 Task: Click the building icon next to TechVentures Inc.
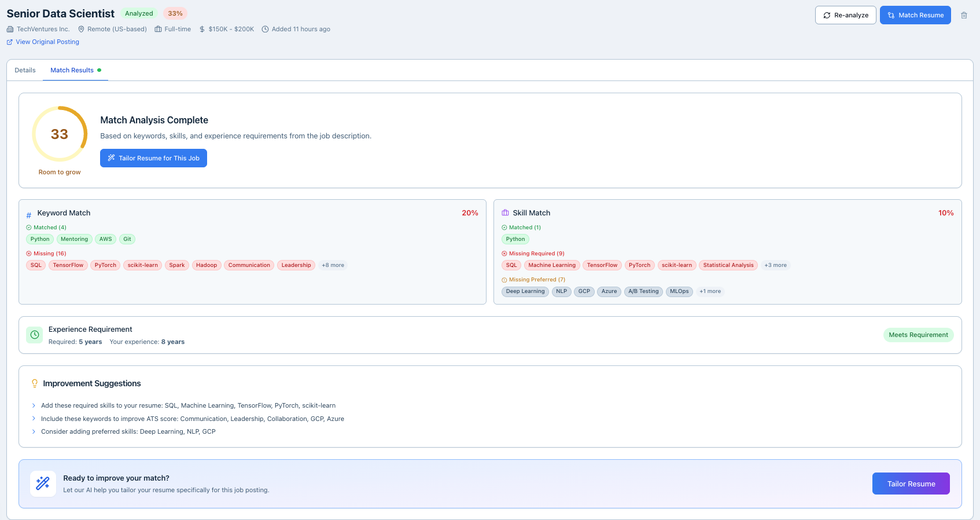10,29
